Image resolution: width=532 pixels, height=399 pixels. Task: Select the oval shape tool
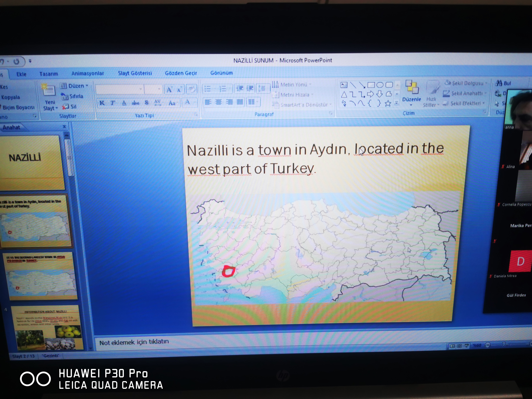pos(380,85)
